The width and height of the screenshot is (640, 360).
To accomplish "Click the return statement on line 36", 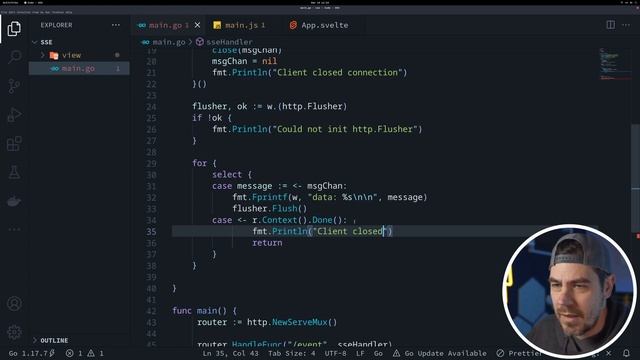I will [267, 243].
